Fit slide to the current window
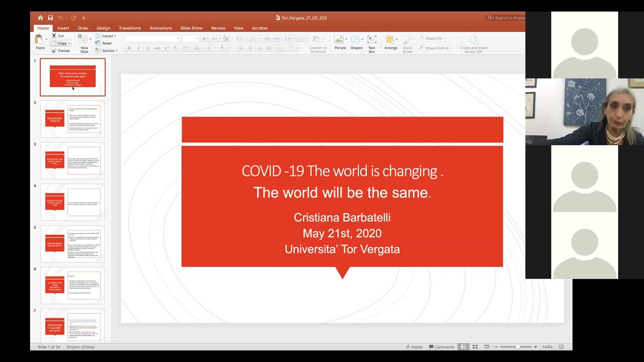Screen dimensions: 644x362 (x=561, y=347)
